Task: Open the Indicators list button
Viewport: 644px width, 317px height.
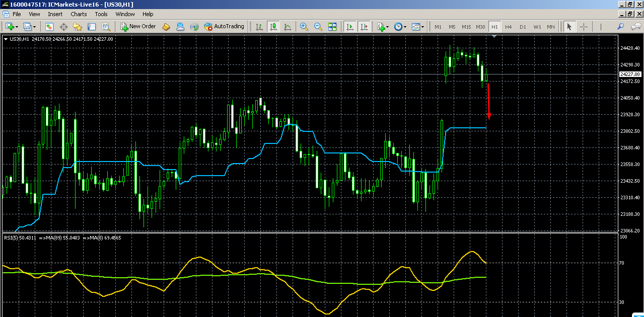Action: point(381,27)
